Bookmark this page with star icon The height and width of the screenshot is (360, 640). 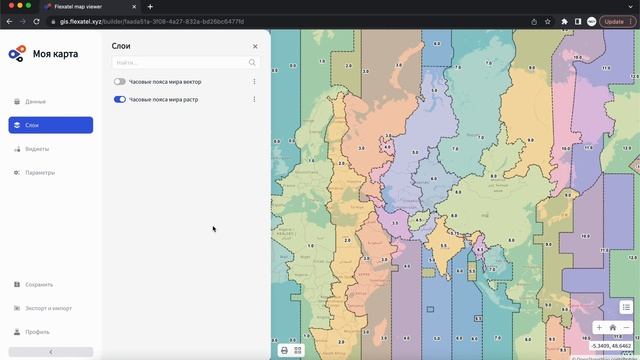point(548,22)
